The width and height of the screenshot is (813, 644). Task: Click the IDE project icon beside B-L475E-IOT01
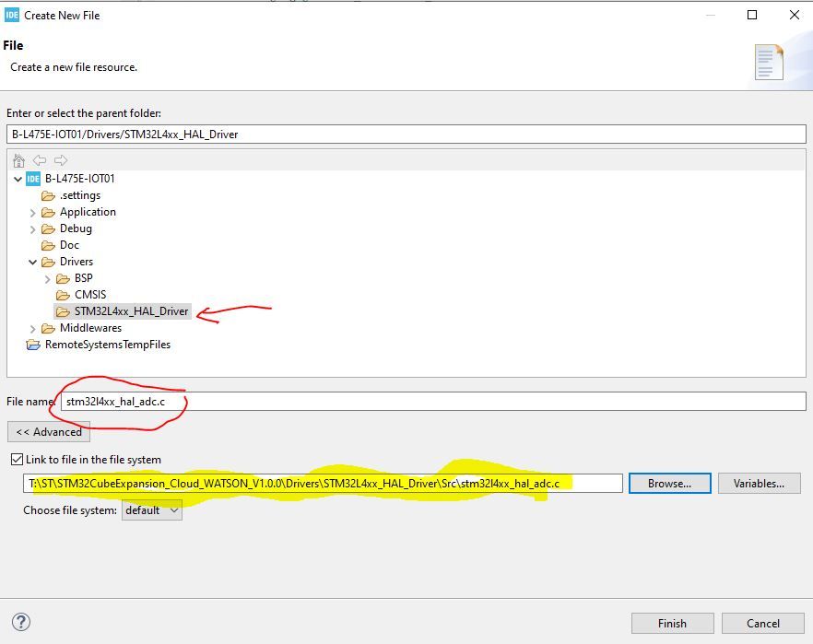(x=33, y=179)
